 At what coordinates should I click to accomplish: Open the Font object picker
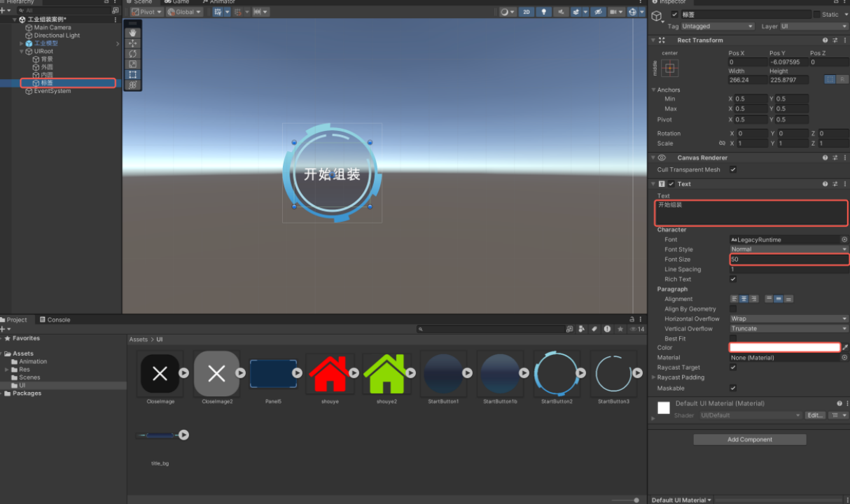coord(844,239)
